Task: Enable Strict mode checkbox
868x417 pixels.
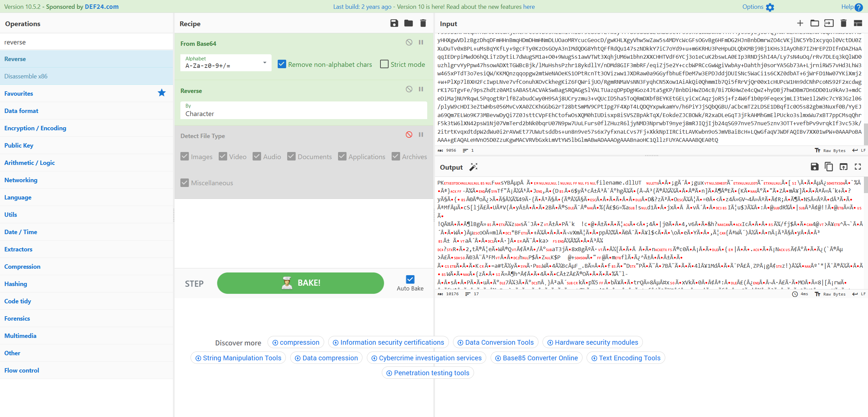Action: pyautogui.click(x=384, y=64)
